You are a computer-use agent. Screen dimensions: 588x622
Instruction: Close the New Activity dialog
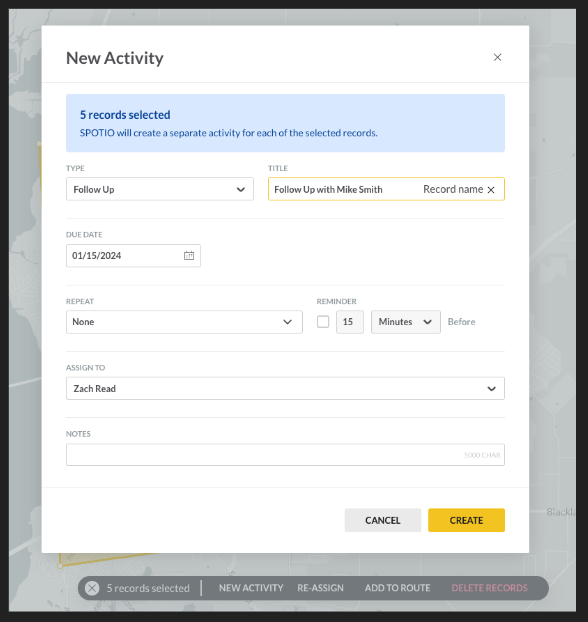point(497,58)
